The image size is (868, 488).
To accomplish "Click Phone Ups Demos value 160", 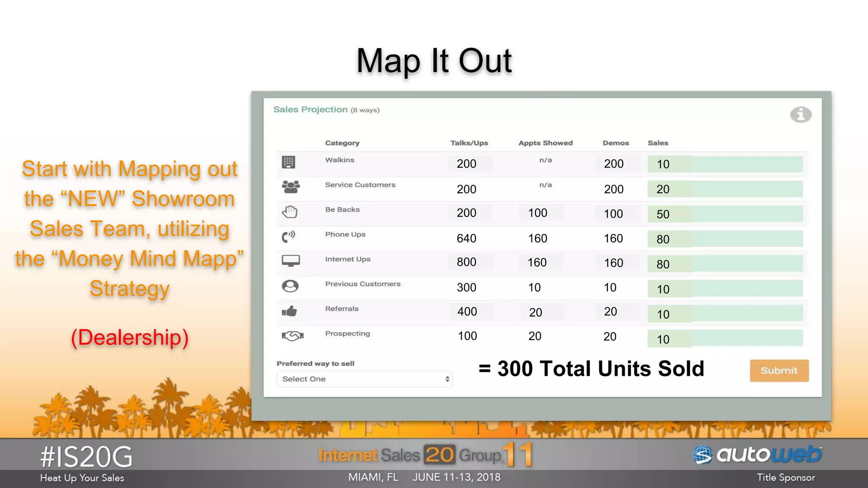I will point(613,238).
